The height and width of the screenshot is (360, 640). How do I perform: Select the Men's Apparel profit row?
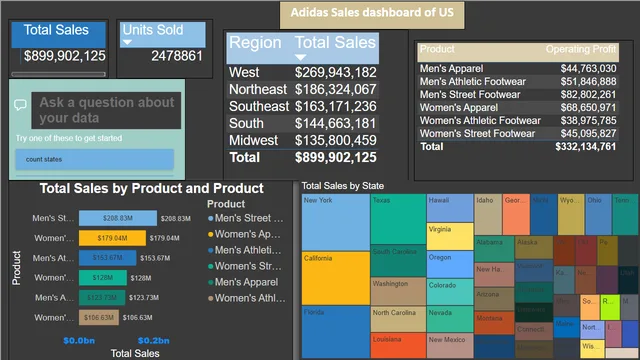pos(518,69)
